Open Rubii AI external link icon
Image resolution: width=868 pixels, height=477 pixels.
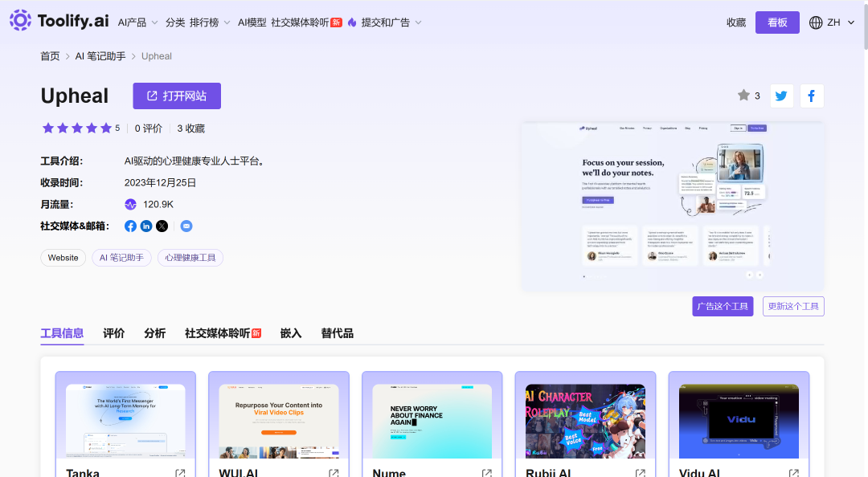[641, 473]
